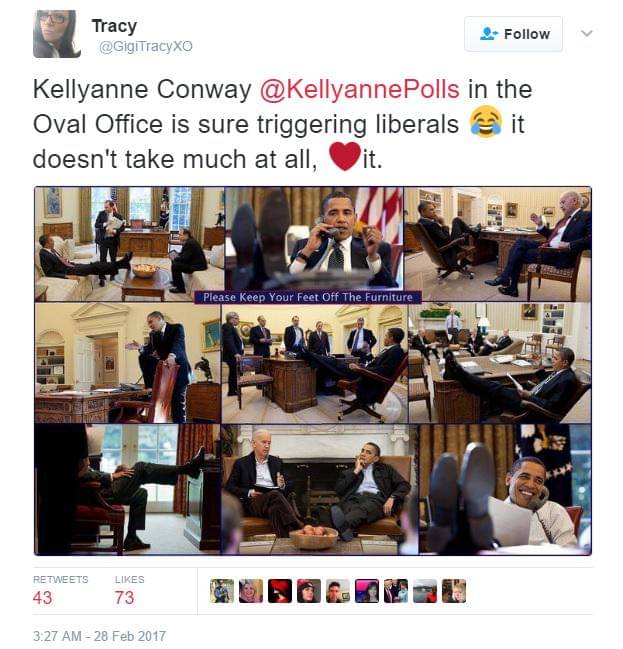Open the fifth liker avatar thumbnail

coord(338,591)
